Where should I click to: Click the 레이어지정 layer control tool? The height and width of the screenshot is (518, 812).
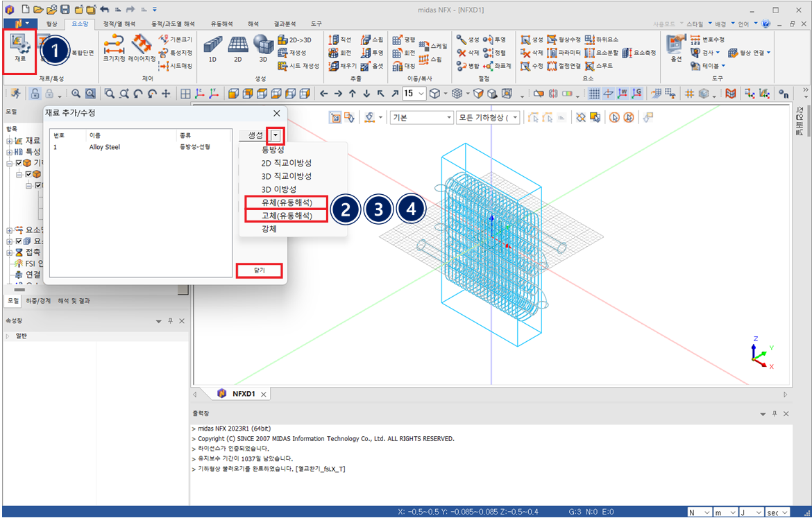[x=142, y=49]
